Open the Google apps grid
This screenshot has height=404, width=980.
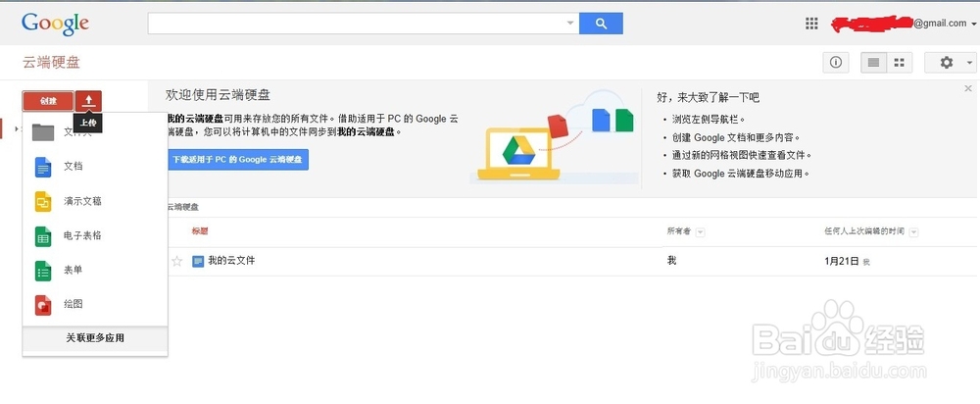811,24
